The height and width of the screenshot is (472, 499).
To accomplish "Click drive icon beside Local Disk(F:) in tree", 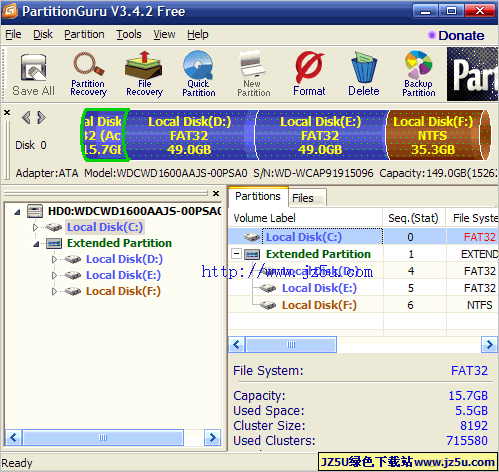I will pos(73,291).
